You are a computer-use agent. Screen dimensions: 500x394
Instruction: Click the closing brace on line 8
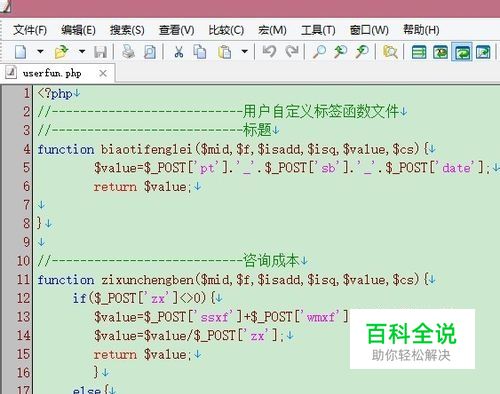pos(40,223)
